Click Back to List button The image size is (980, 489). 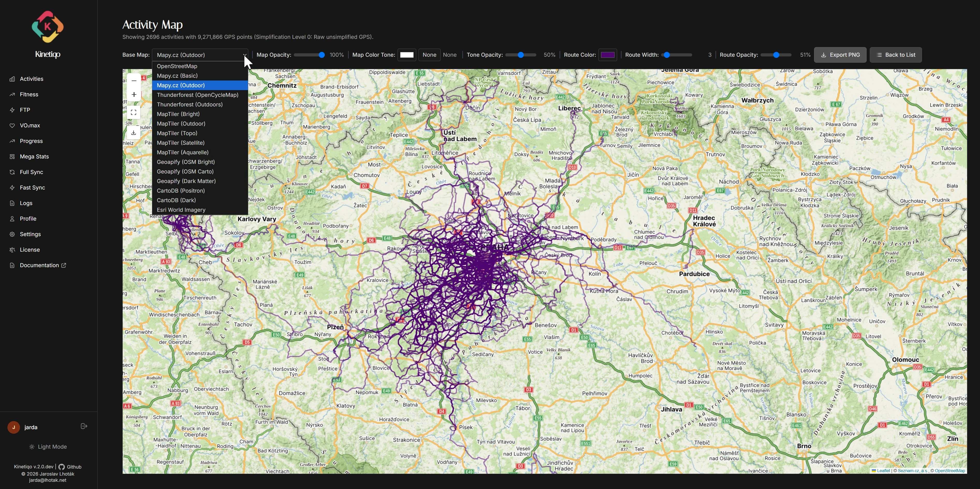896,55
